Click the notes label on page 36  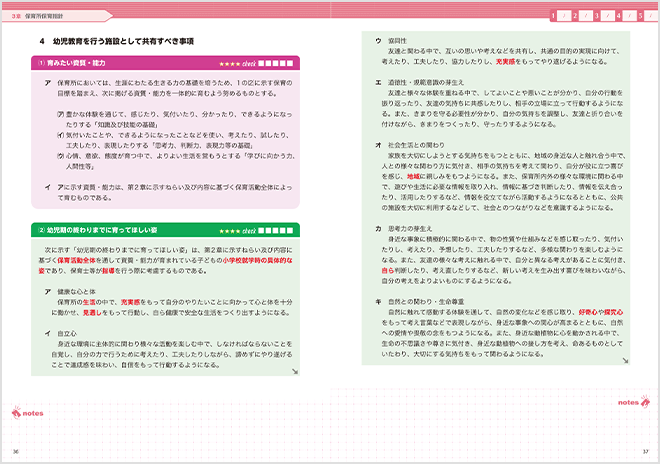point(33,413)
